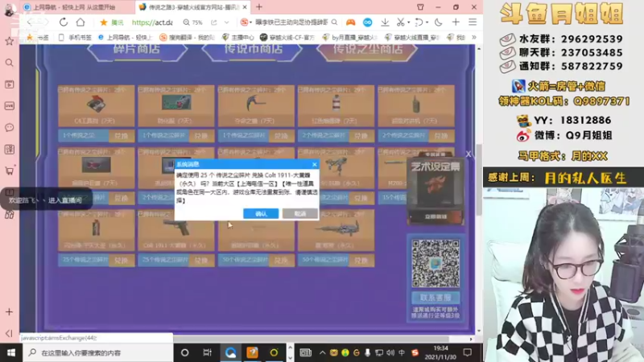Click 兑换 under the last bottom-row rifle item
The image size is (644, 362).
(x=361, y=260)
